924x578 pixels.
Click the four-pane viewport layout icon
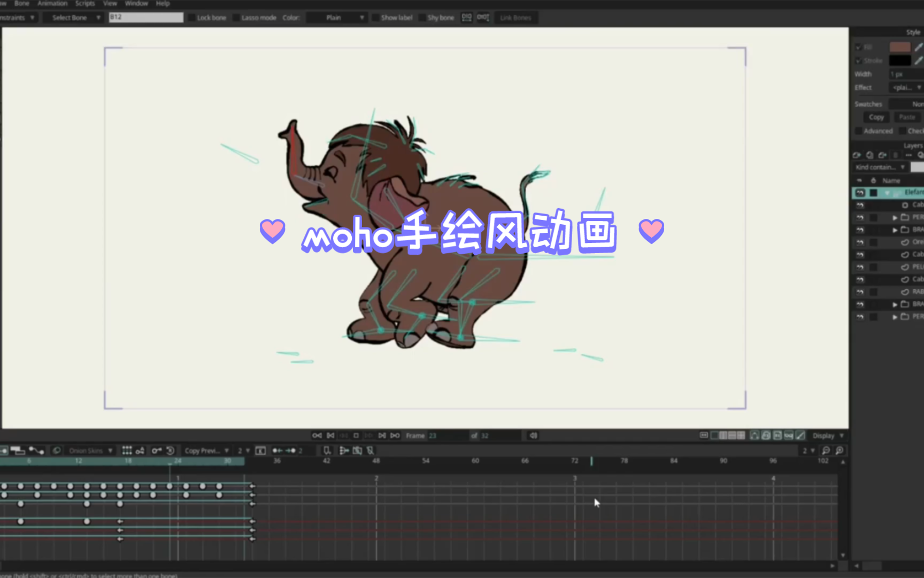tap(741, 436)
